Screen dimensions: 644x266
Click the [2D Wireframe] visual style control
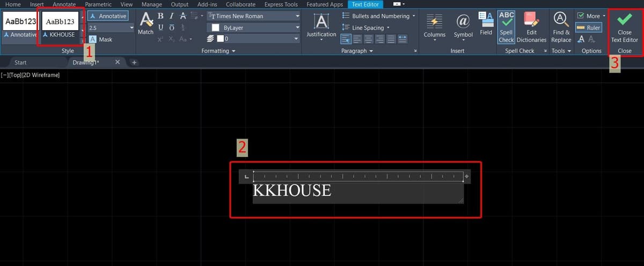click(x=41, y=75)
